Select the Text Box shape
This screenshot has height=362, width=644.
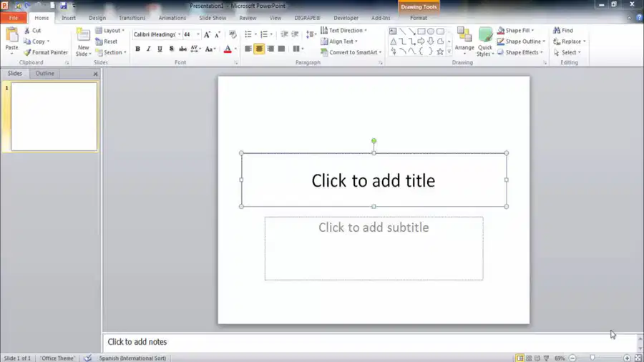click(x=393, y=31)
